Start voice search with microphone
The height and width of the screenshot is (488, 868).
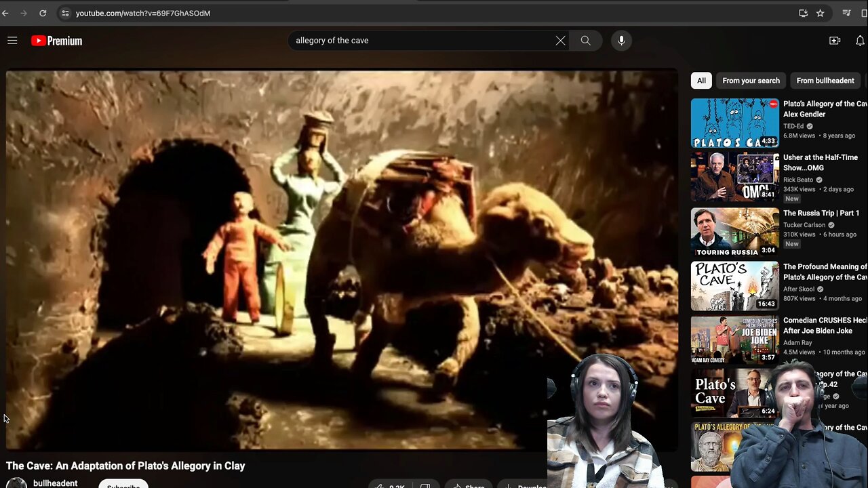(621, 41)
